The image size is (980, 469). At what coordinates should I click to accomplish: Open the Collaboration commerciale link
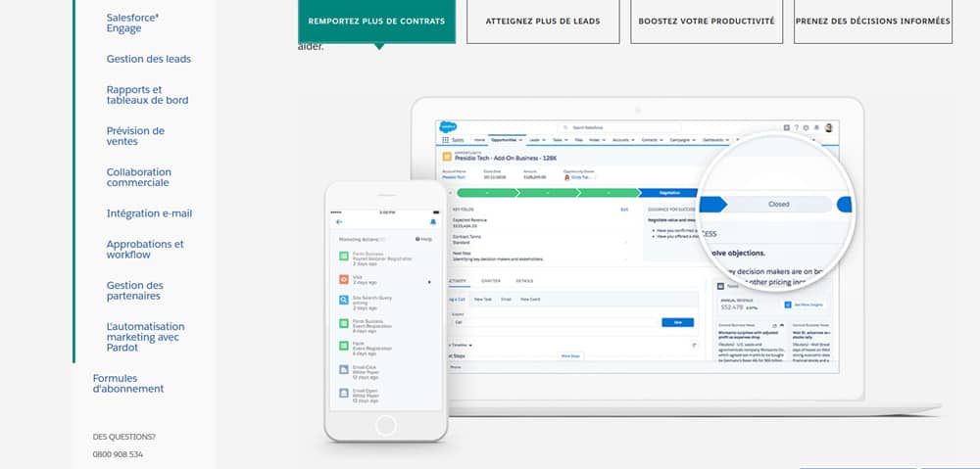point(138,177)
